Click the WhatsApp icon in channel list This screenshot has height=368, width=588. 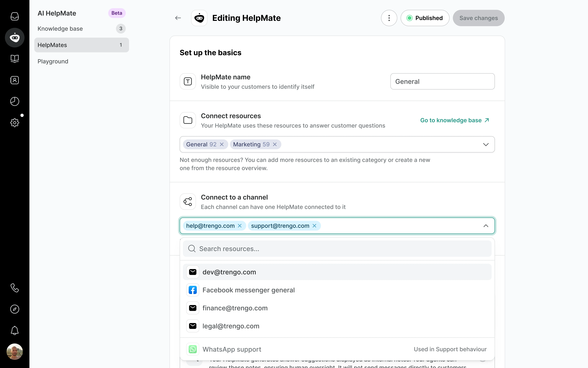(193, 349)
